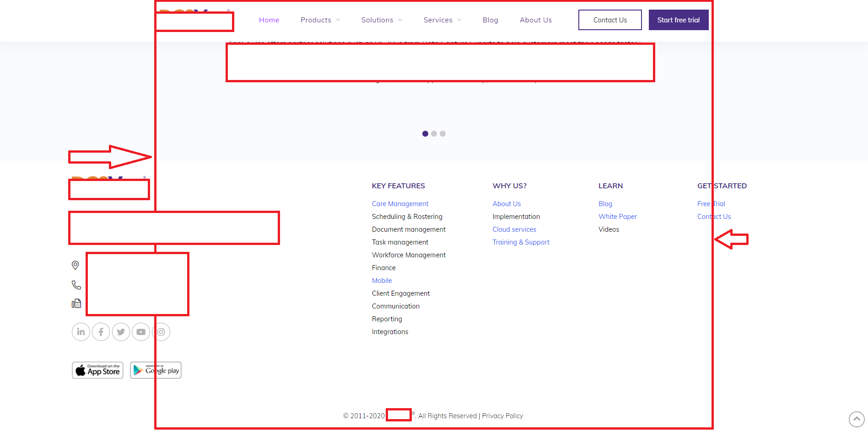This screenshot has height=431, width=868.
Task: Go to Home in the navigation bar
Action: [269, 20]
